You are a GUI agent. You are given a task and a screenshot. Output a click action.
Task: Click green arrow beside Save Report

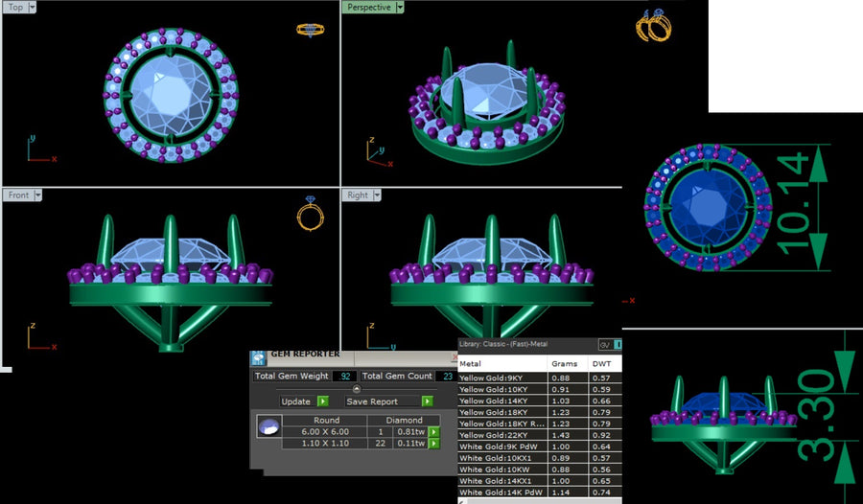pos(427,401)
